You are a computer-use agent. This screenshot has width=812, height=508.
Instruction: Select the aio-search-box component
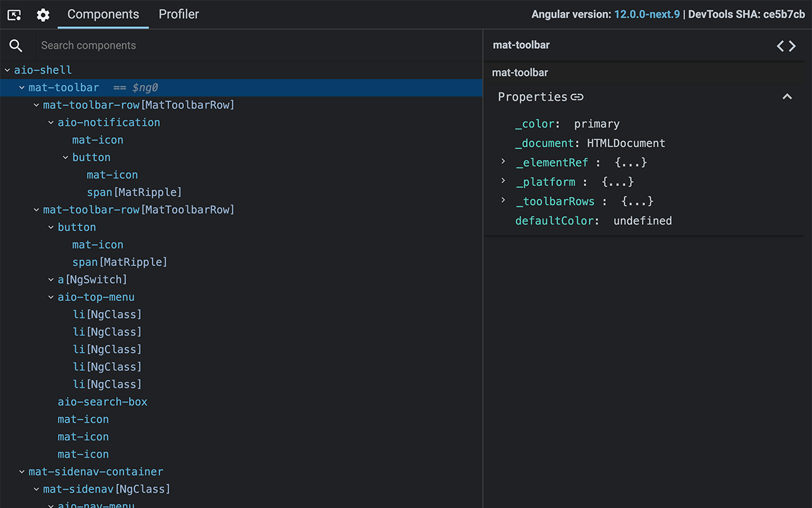[x=102, y=401]
